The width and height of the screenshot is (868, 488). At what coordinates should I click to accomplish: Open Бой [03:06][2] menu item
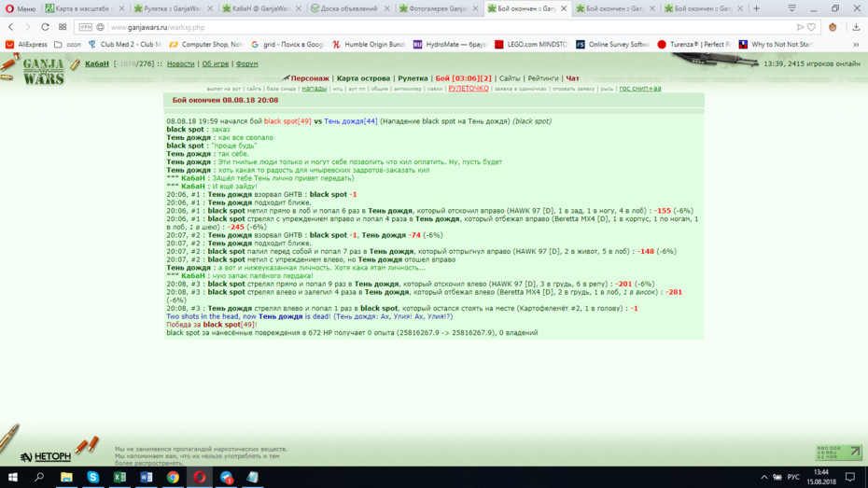coord(463,78)
